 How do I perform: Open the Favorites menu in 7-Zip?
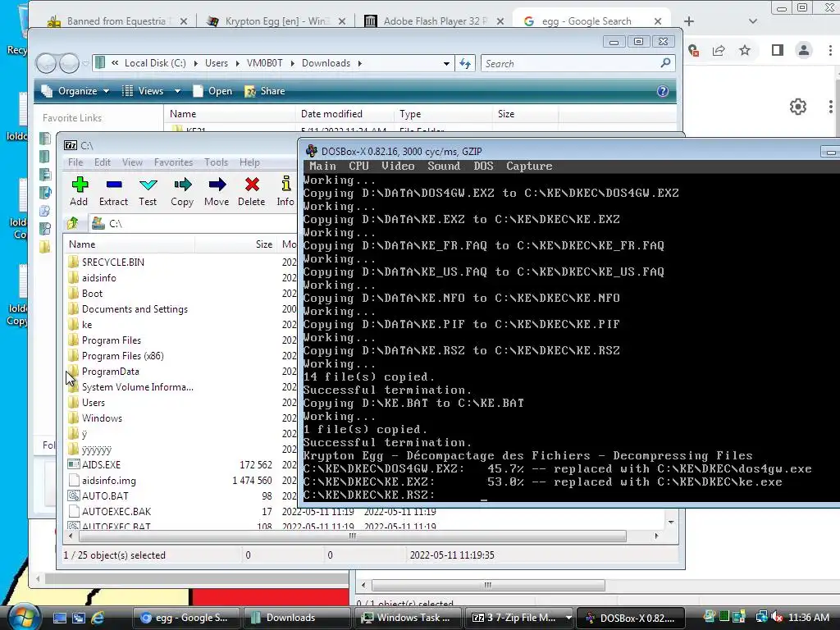173,162
